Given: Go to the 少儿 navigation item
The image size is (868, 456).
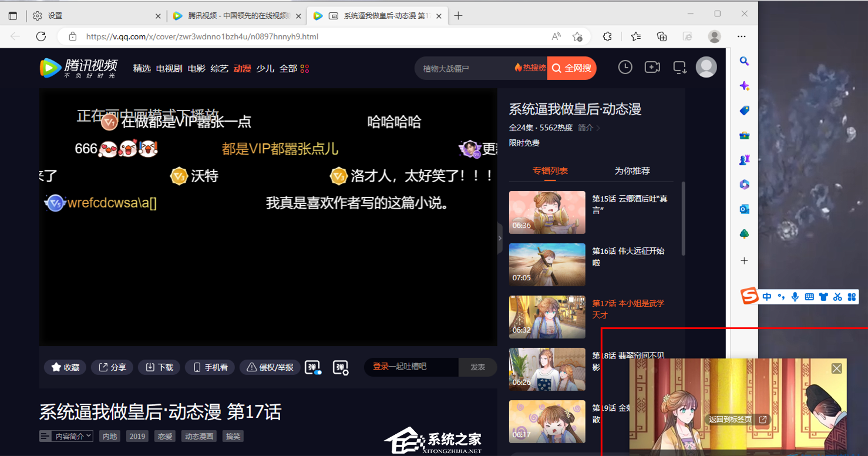Looking at the screenshot, I should 265,69.
